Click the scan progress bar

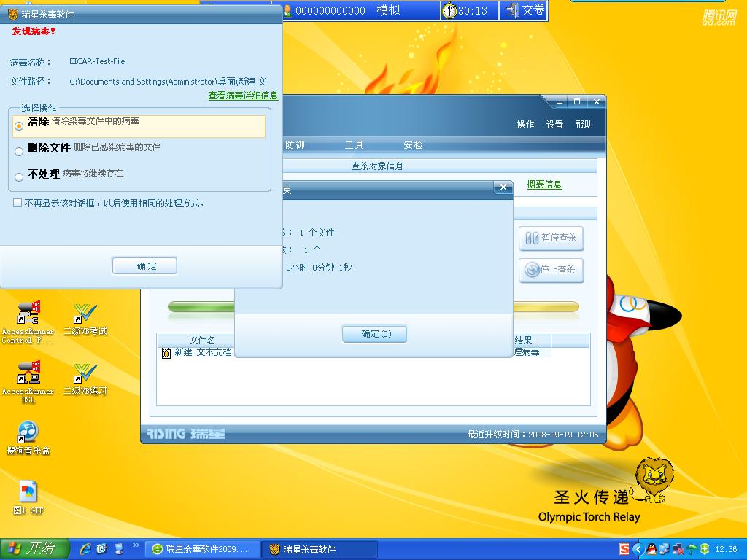pyautogui.click(x=373, y=307)
